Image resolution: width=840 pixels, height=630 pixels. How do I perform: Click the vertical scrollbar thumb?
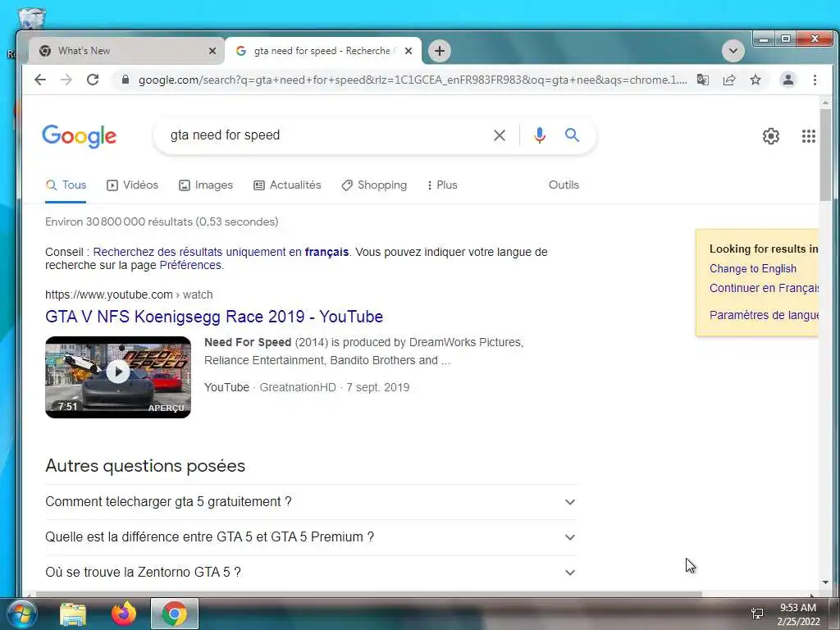[825, 155]
